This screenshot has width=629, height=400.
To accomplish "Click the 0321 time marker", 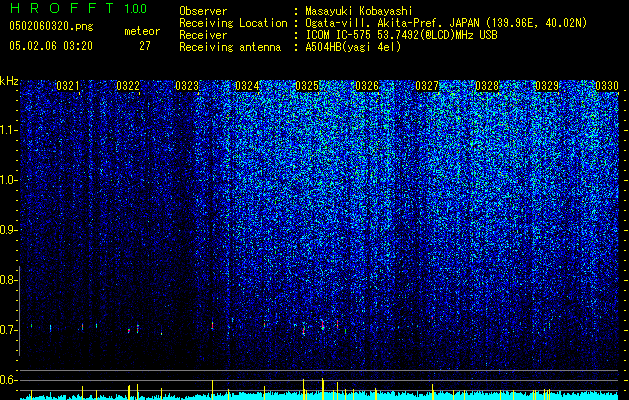I will 68,85.
